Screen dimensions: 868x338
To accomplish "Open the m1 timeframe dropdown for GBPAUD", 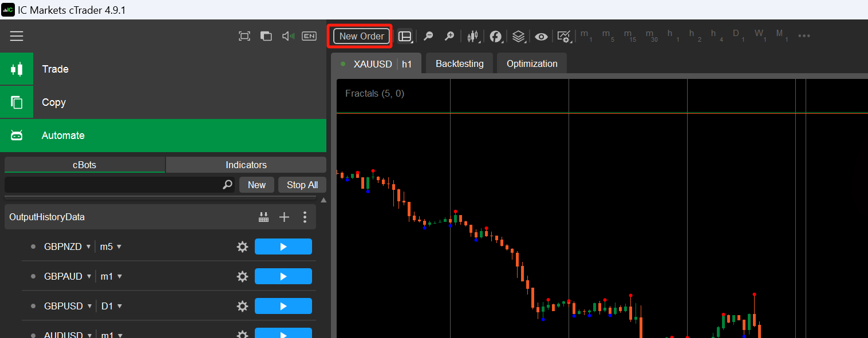I will click(111, 276).
